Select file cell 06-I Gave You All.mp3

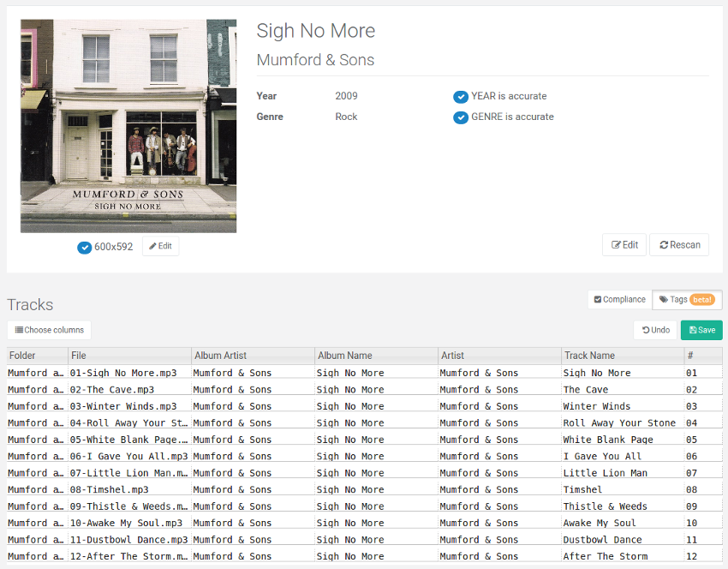point(129,456)
